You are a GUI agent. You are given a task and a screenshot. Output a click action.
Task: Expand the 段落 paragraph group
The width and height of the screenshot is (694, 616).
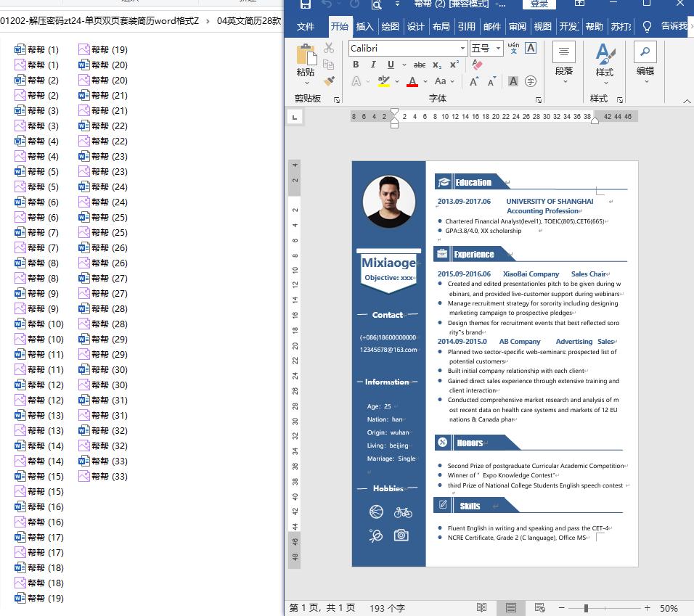(x=564, y=63)
